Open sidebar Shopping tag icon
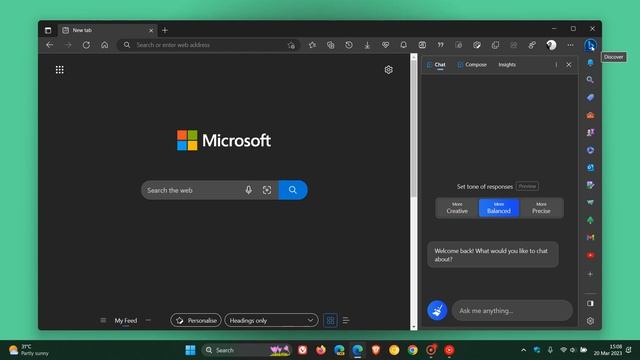This screenshot has width=640, height=360. 590,97
